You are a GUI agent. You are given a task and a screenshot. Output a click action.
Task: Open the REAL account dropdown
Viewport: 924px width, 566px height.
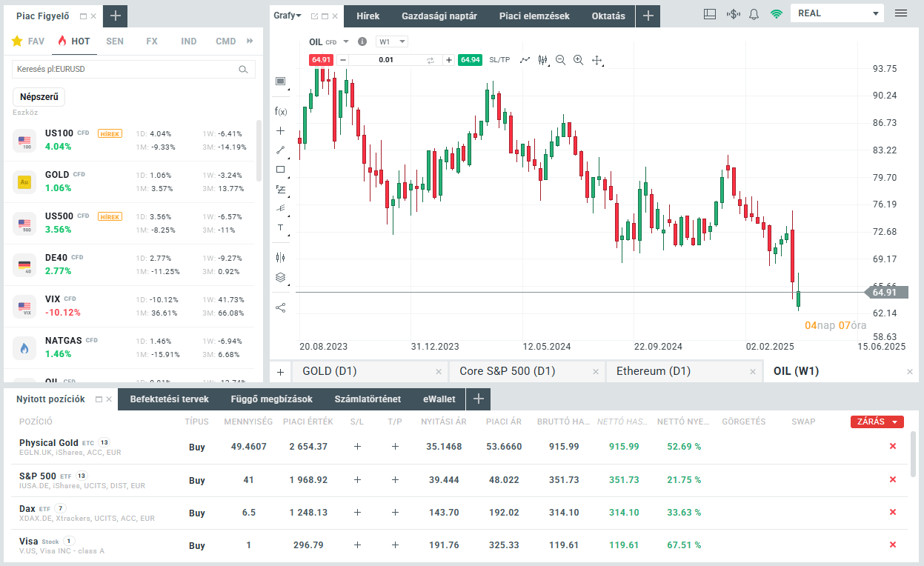tap(837, 13)
